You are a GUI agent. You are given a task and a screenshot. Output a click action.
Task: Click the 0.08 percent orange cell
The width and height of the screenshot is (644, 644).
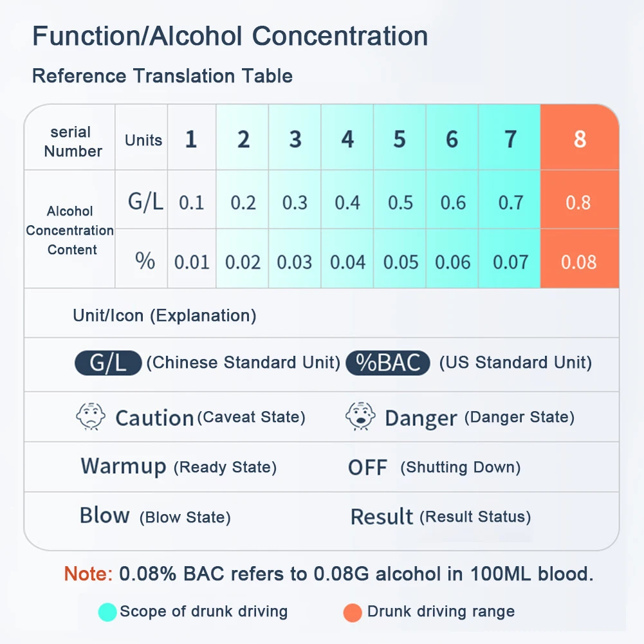click(x=579, y=262)
